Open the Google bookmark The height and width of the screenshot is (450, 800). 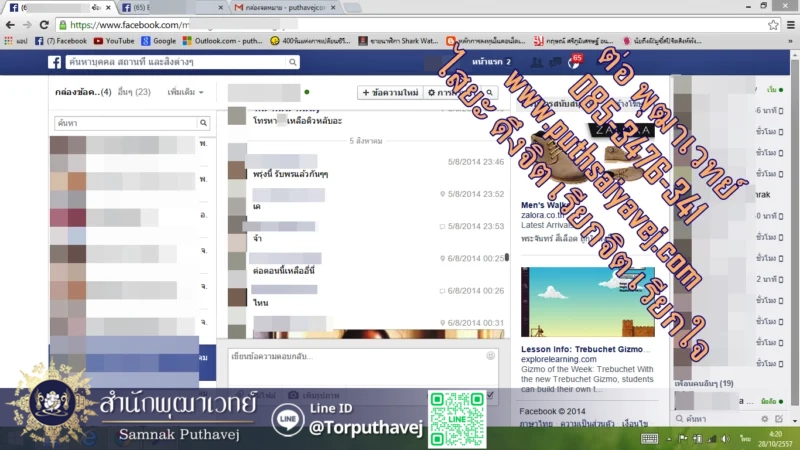click(x=159, y=41)
